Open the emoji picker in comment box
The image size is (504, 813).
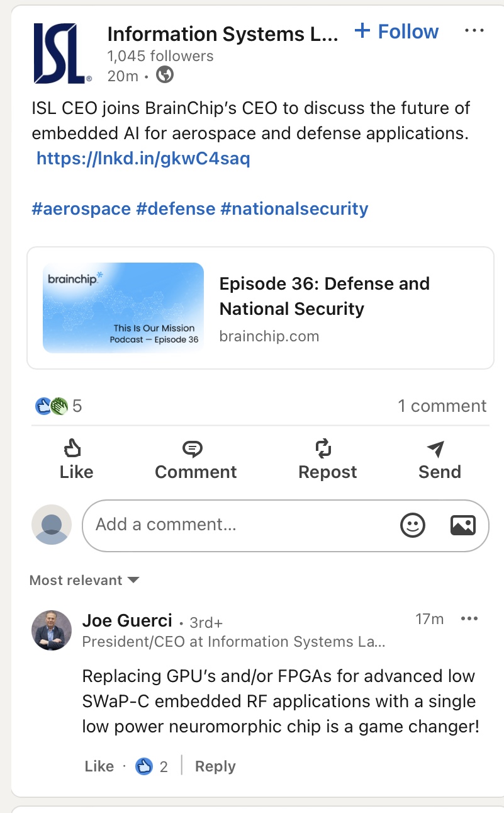[x=413, y=525]
